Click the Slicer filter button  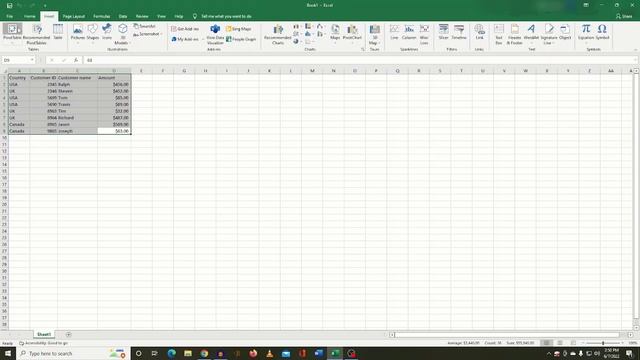click(x=444, y=32)
